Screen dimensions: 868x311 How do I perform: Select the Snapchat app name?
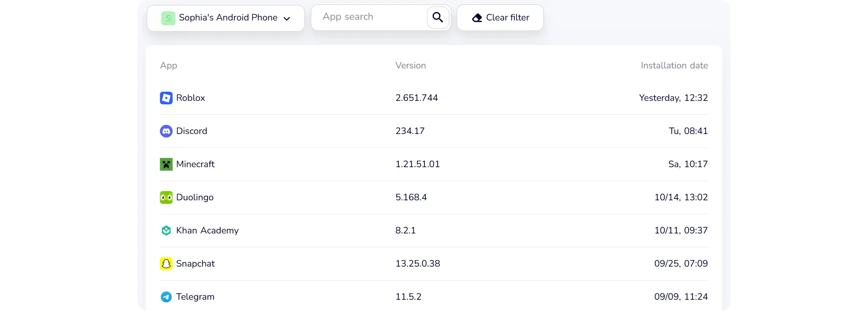pos(196,264)
